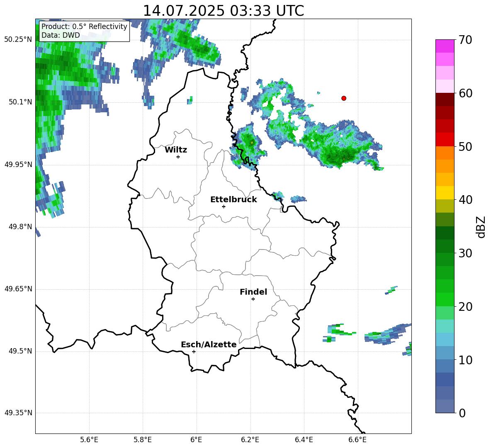Click the 60 colorbar tick label
Viewport: 491px width, 448px height.
tap(465, 93)
